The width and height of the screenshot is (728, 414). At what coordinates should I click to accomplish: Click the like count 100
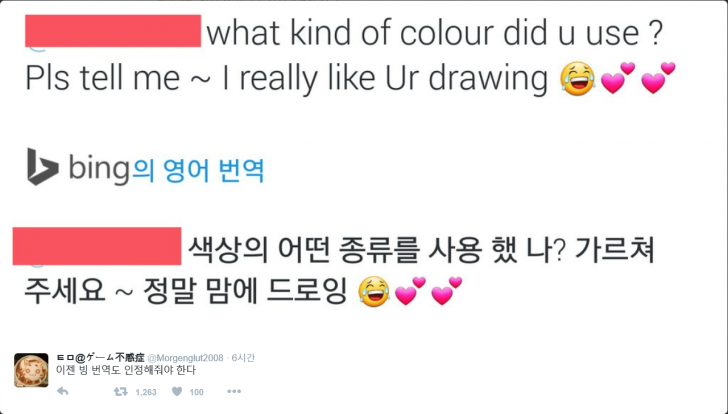(196, 392)
